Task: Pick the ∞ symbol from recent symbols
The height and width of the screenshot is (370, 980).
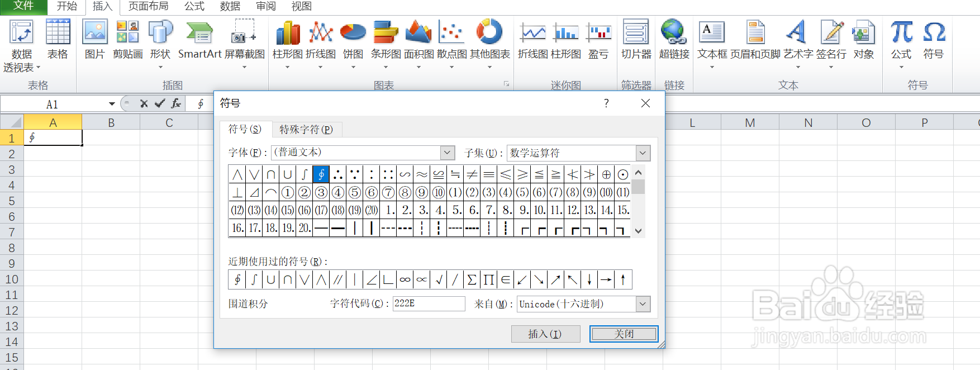Action: click(x=405, y=279)
